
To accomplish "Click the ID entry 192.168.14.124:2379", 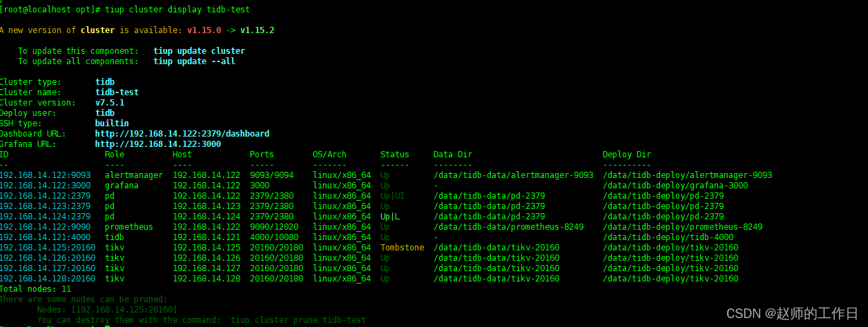I will [46, 217].
